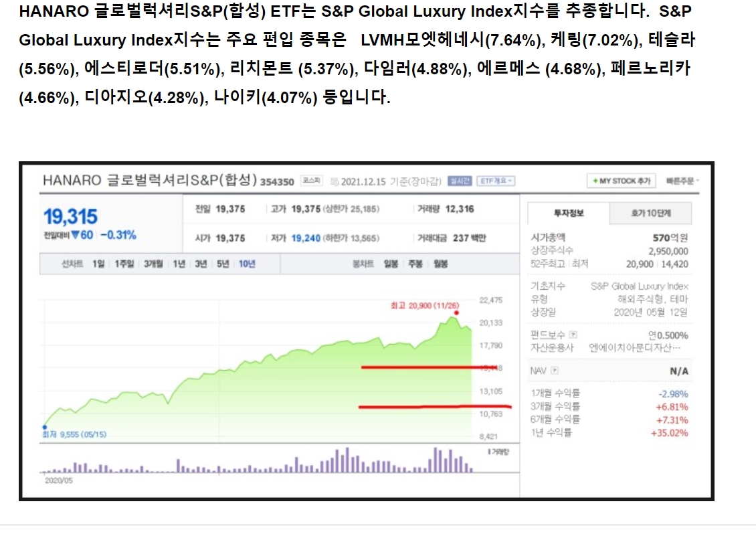Select the 1주일 line chart period
Screen dimensions: 756x536
pos(124,264)
